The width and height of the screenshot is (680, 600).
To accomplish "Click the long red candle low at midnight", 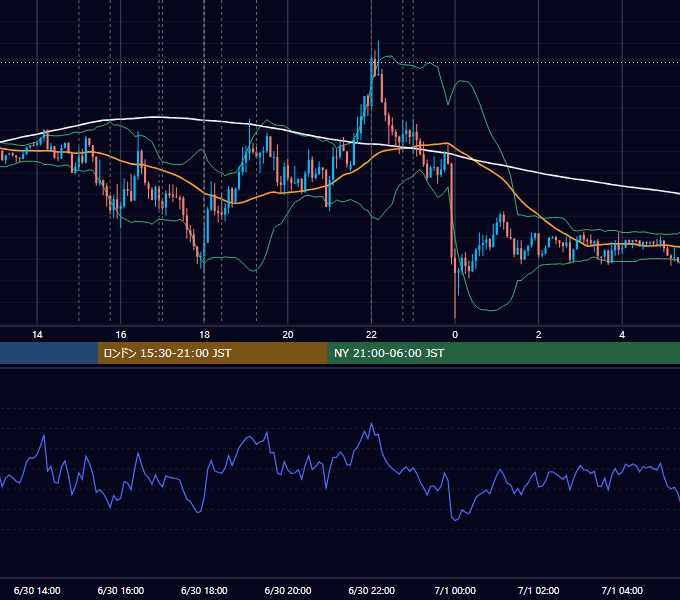I will pos(455,316).
